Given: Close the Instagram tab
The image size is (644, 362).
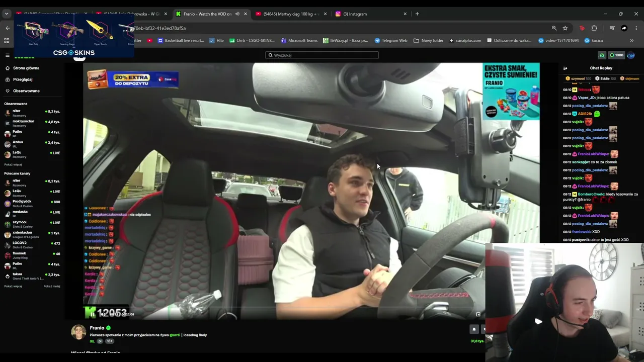Looking at the screenshot, I should pos(405,14).
